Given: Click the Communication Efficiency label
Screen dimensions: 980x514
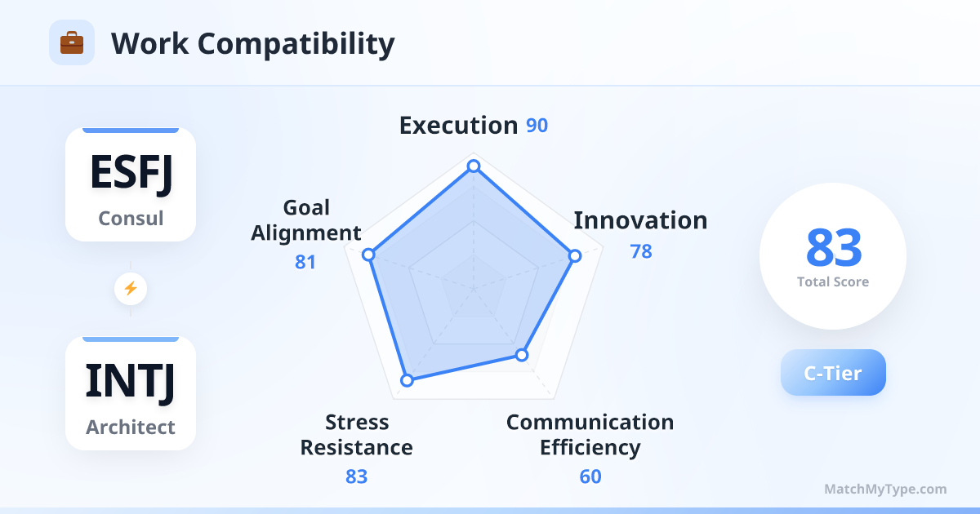Looking at the screenshot, I should tap(590, 435).
